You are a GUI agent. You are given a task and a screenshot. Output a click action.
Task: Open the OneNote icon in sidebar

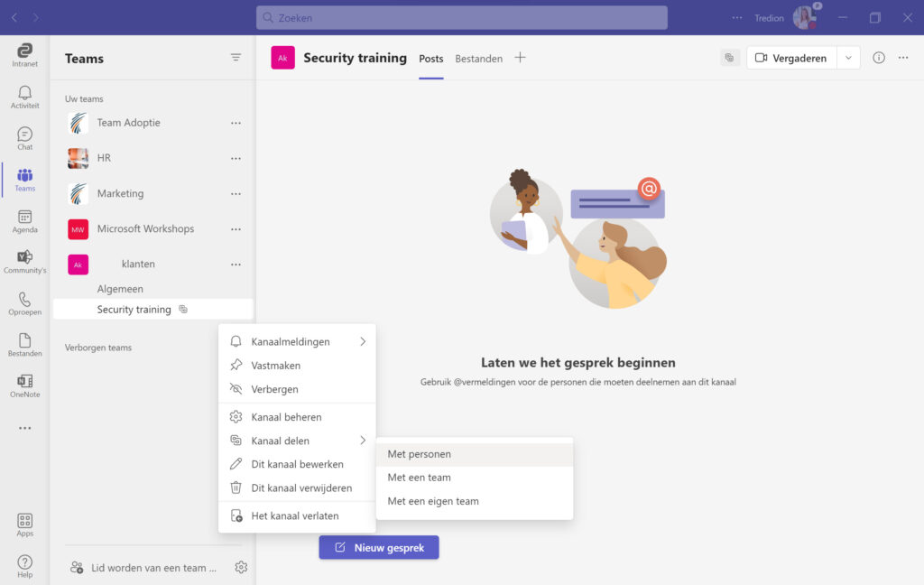click(24, 385)
